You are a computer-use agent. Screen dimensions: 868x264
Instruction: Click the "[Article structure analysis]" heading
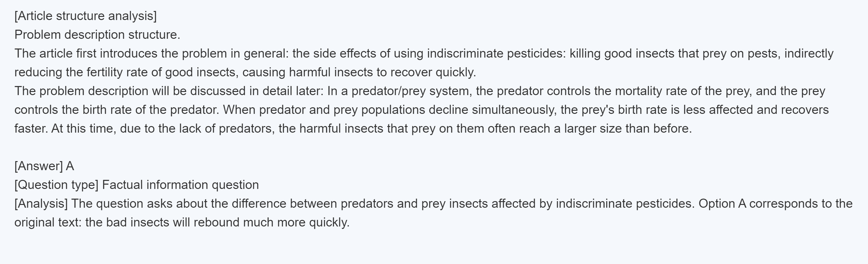(x=86, y=16)
